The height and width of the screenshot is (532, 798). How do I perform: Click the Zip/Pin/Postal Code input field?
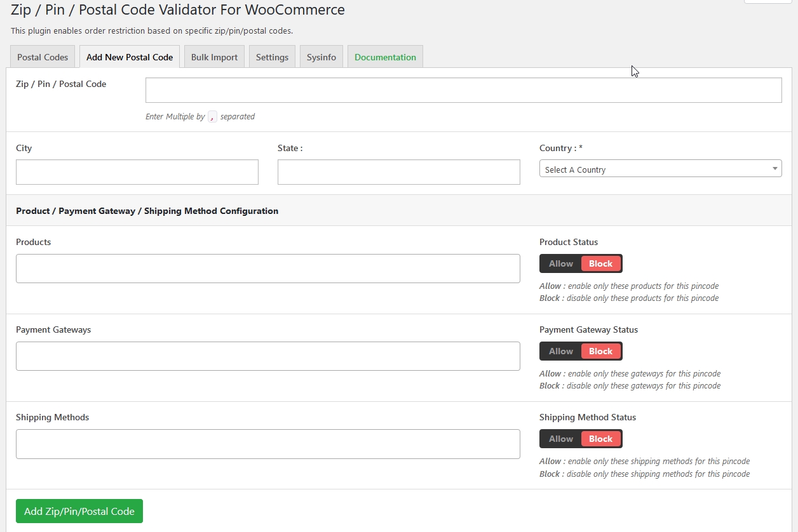(463, 90)
